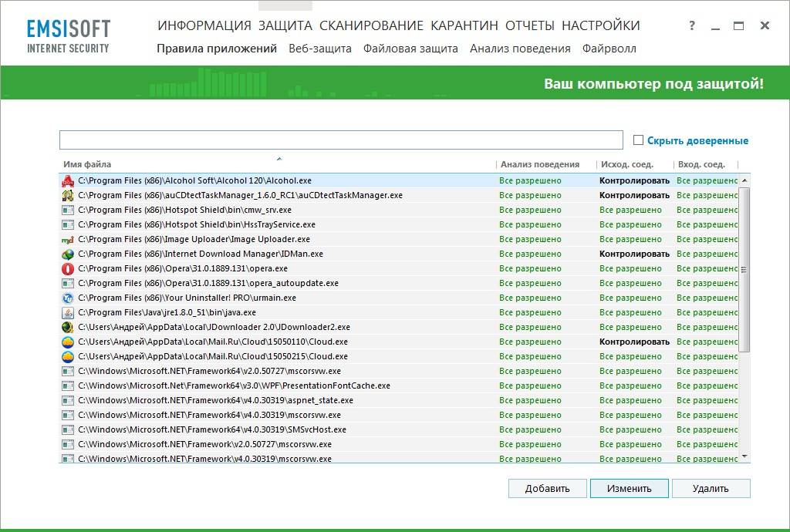Switch to 'Файловая защита' tab
The width and height of the screenshot is (790, 532).
[410, 49]
